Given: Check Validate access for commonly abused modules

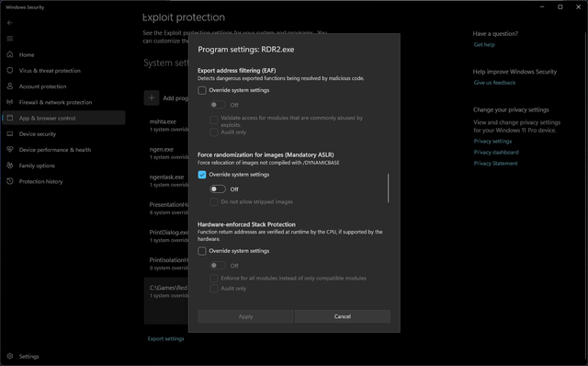Looking at the screenshot, I should [214, 120].
